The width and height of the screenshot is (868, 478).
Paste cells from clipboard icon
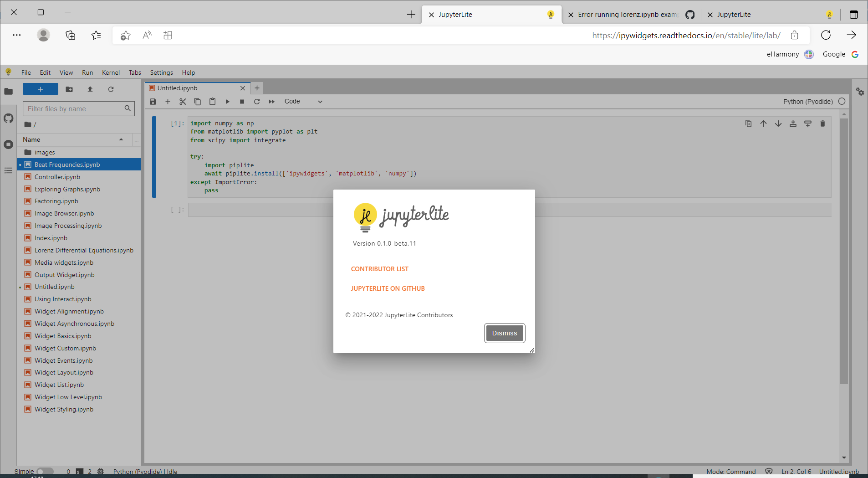pyautogui.click(x=212, y=102)
